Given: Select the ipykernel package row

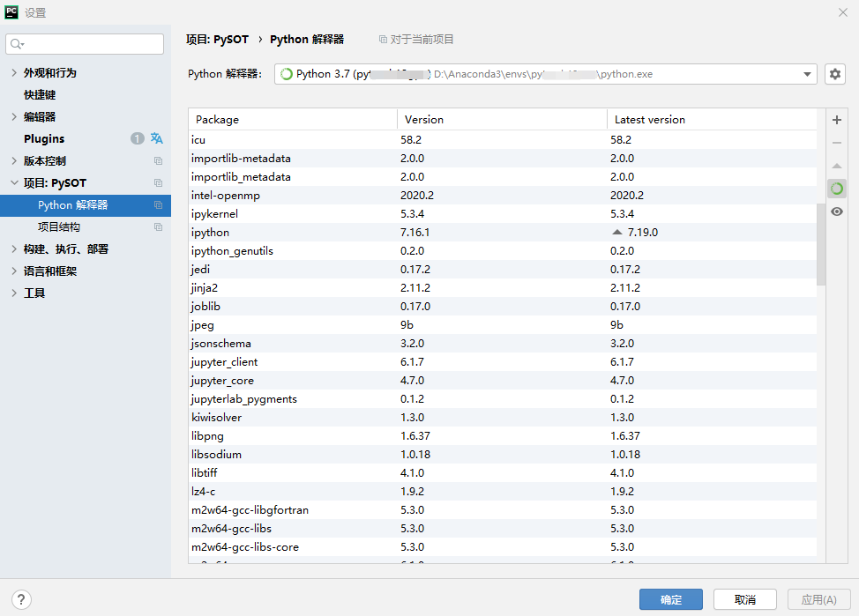Looking at the screenshot, I should coord(503,214).
